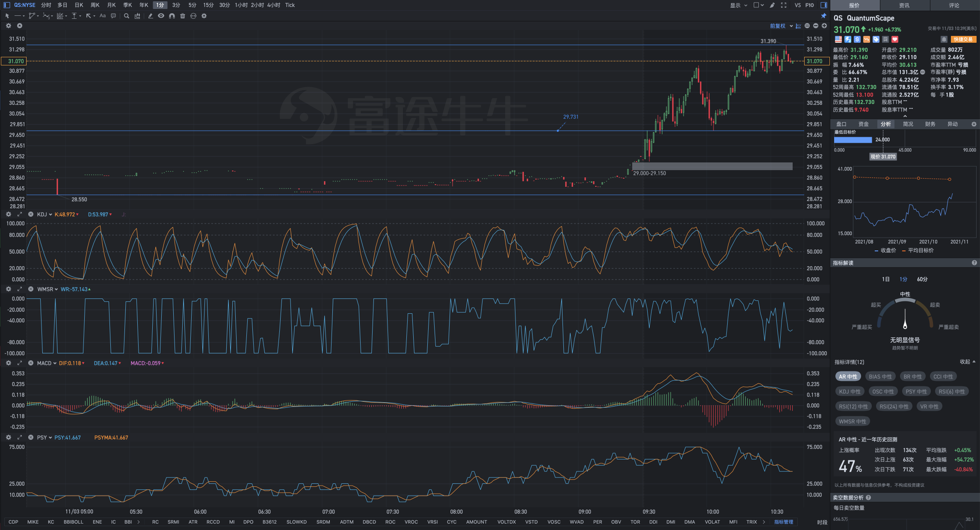Click the US flag market icon
980x530 pixels.
point(838,39)
